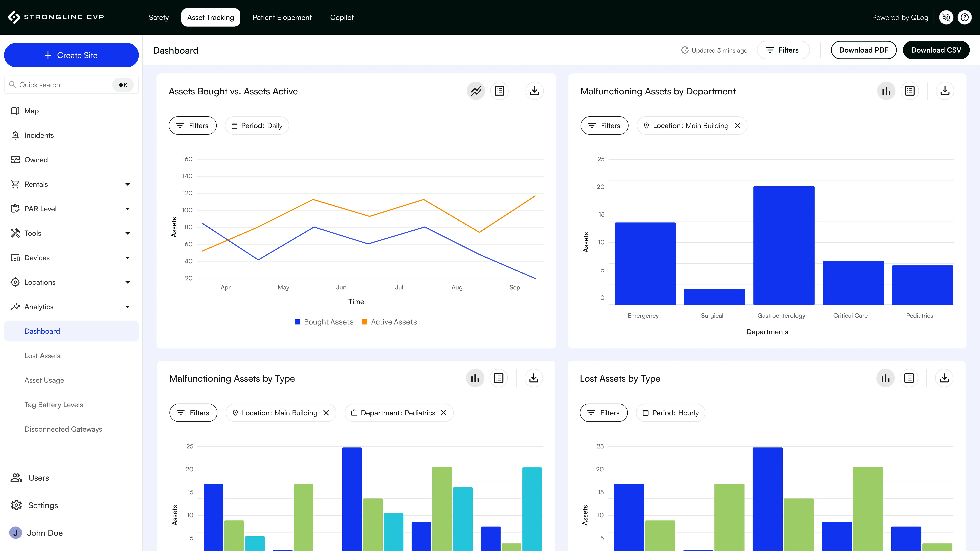Click the Quick search input field

pyautogui.click(x=71, y=85)
